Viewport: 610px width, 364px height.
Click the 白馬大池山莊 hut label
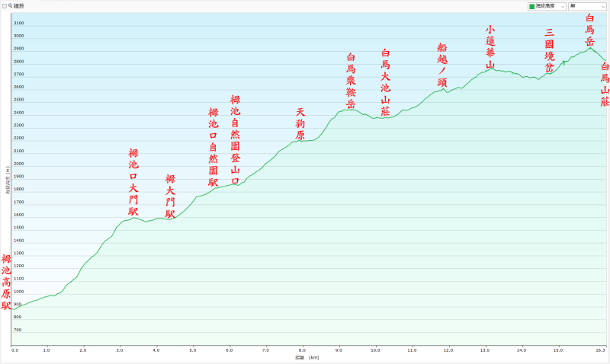tap(385, 82)
